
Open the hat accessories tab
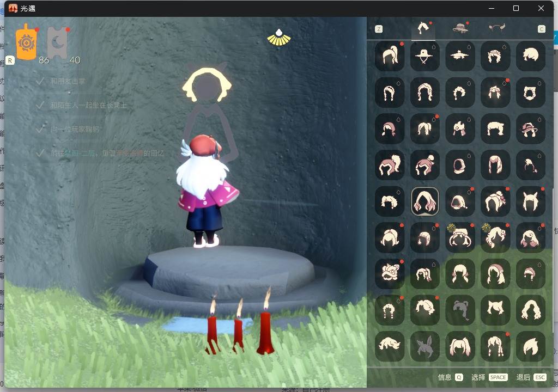coord(460,28)
